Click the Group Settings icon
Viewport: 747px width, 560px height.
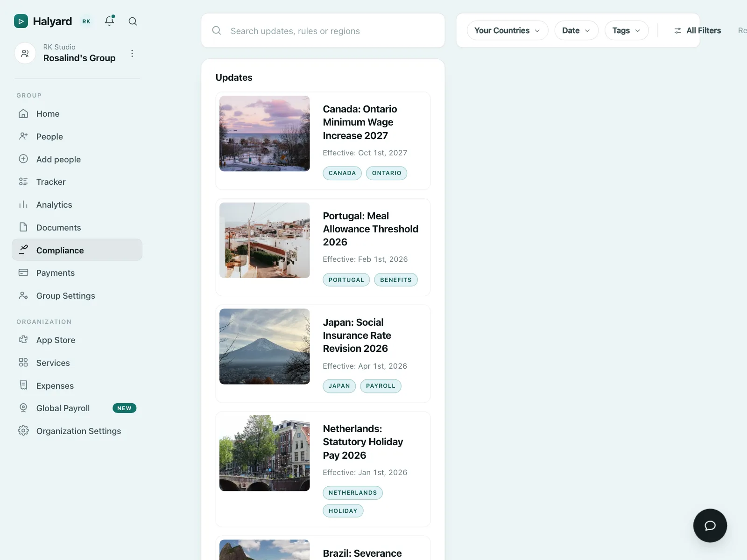tap(23, 295)
